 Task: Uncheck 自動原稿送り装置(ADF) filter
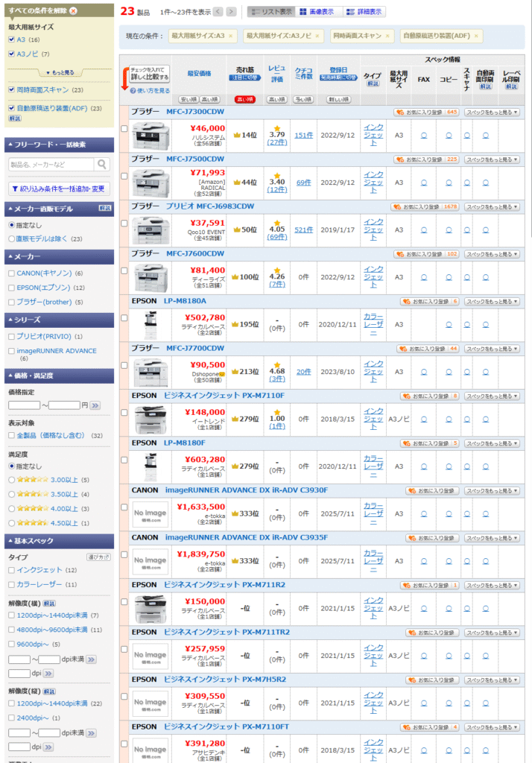(11, 109)
